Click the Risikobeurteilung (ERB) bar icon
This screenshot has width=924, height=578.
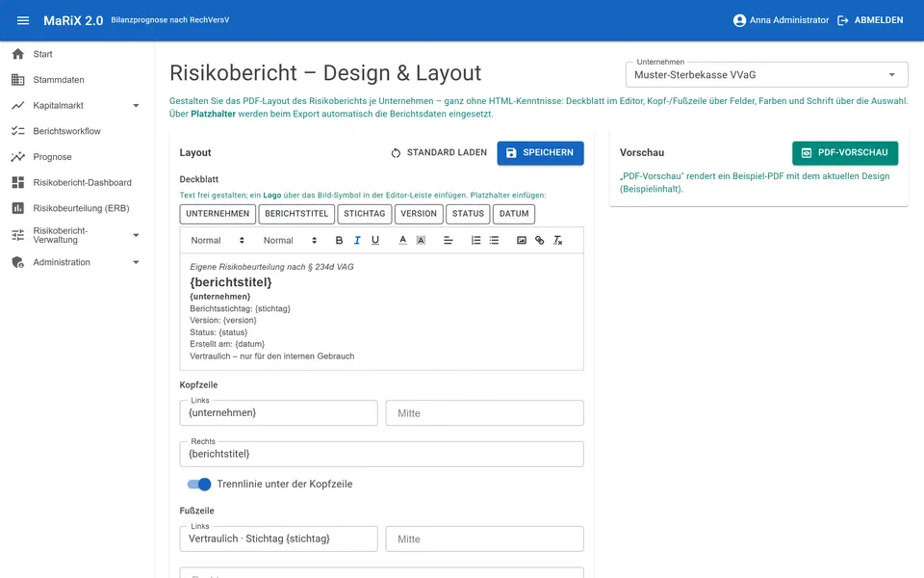coord(18,208)
